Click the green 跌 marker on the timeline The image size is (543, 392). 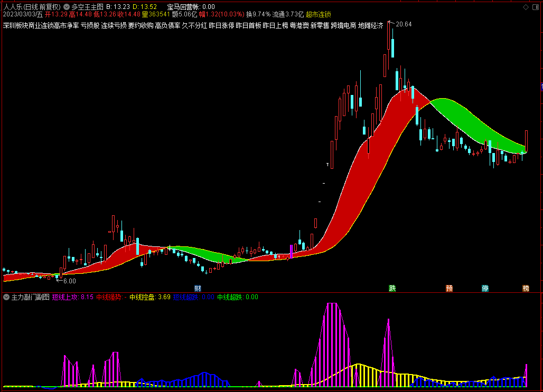[392, 288]
